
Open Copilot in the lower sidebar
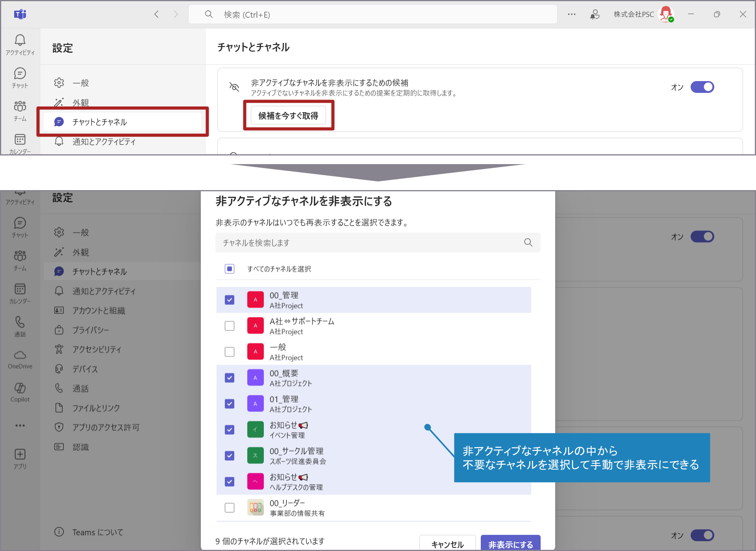pyautogui.click(x=20, y=392)
